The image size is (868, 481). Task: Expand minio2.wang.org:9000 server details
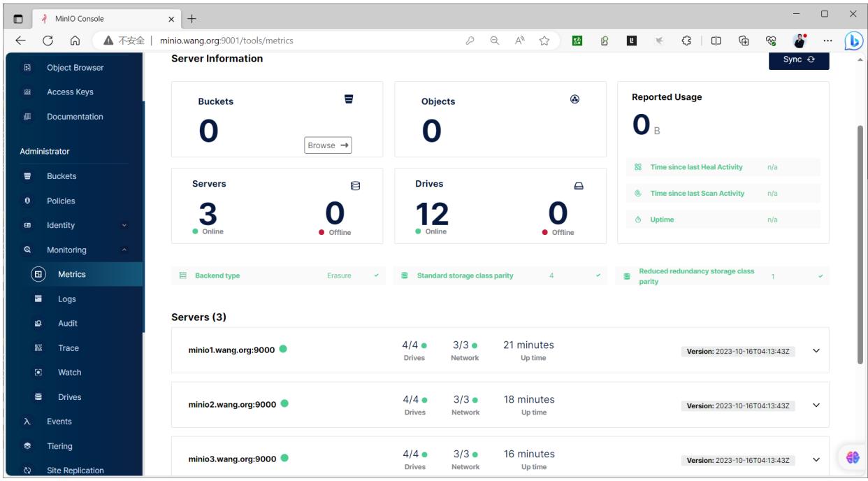coord(816,405)
